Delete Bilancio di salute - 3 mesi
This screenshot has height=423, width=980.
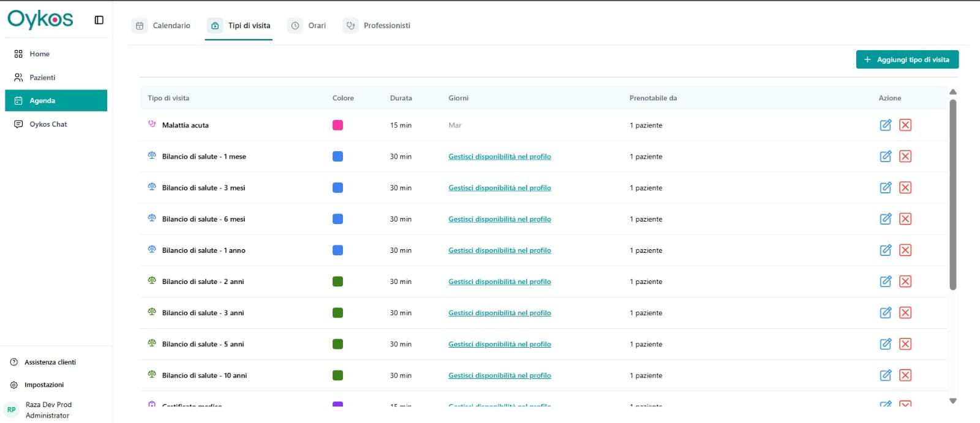905,187
